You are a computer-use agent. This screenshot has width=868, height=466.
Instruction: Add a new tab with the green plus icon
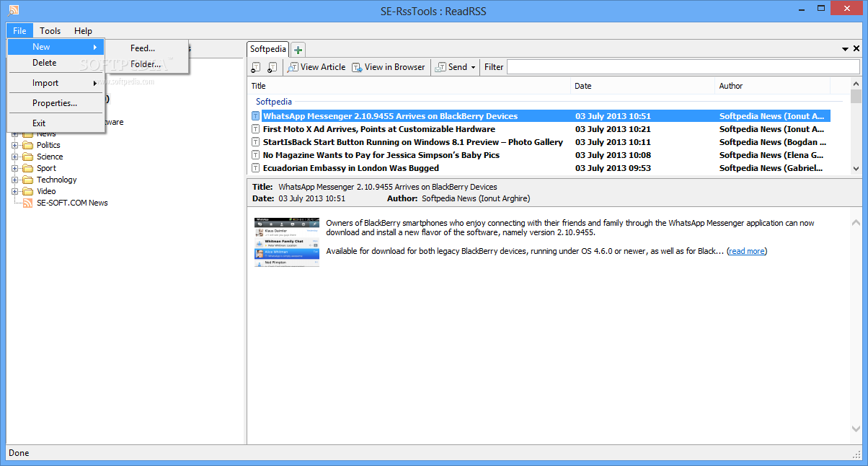click(298, 50)
